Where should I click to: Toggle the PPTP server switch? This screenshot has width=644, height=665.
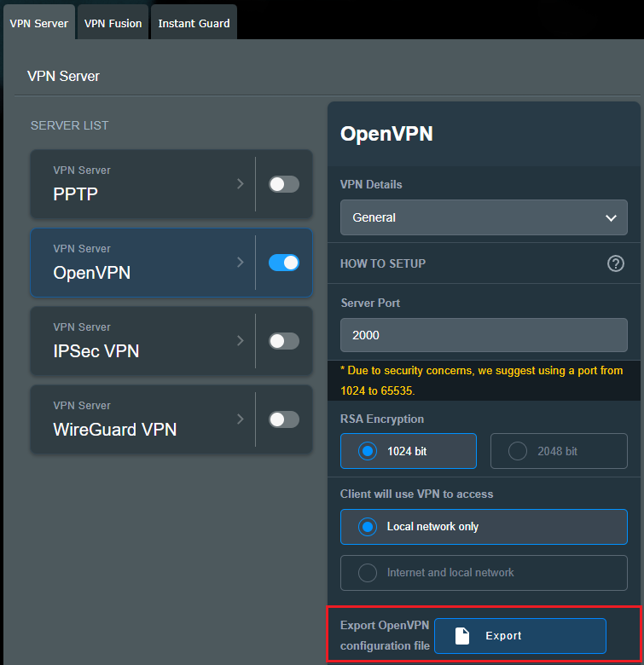pos(284,184)
